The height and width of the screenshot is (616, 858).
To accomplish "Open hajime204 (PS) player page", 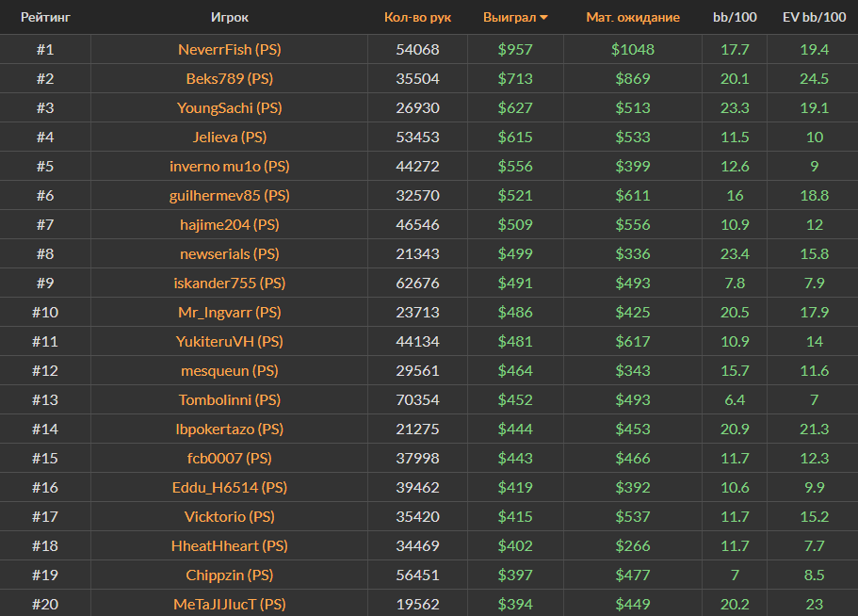I will [230, 224].
